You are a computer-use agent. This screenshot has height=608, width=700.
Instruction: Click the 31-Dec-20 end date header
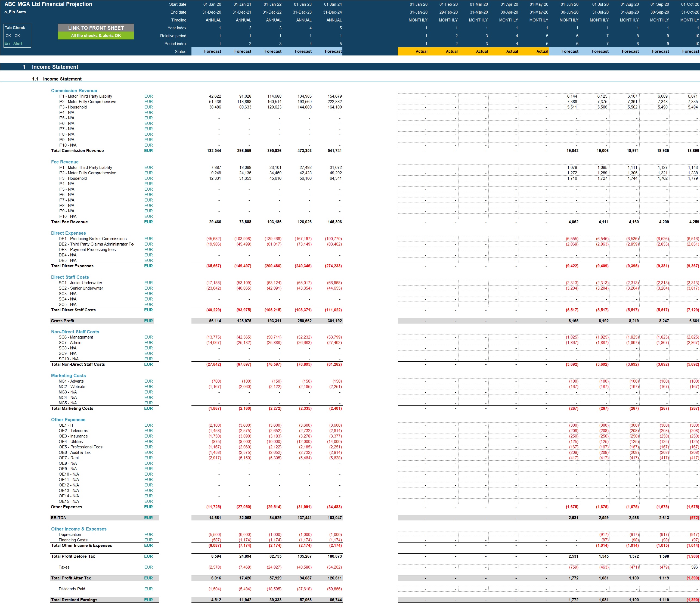pyautogui.click(x=212, y=12)
